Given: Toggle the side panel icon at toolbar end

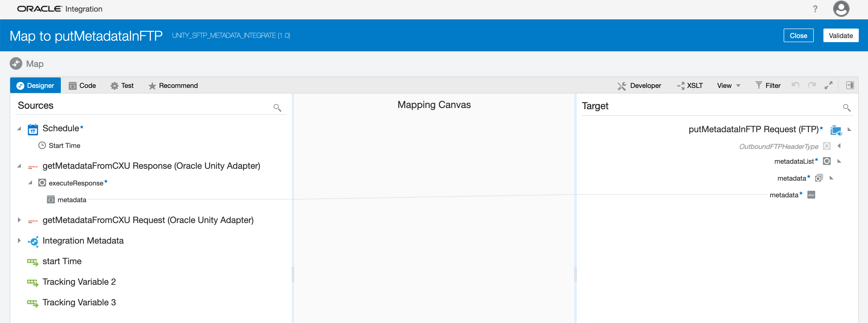Looking at the screenshot, I should [x=850, y=85].
